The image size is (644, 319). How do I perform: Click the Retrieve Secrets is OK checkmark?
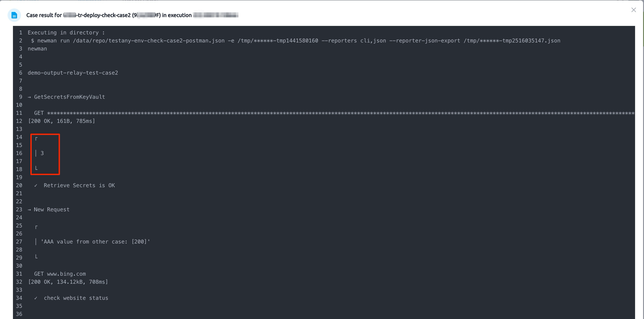coord(36,185)
